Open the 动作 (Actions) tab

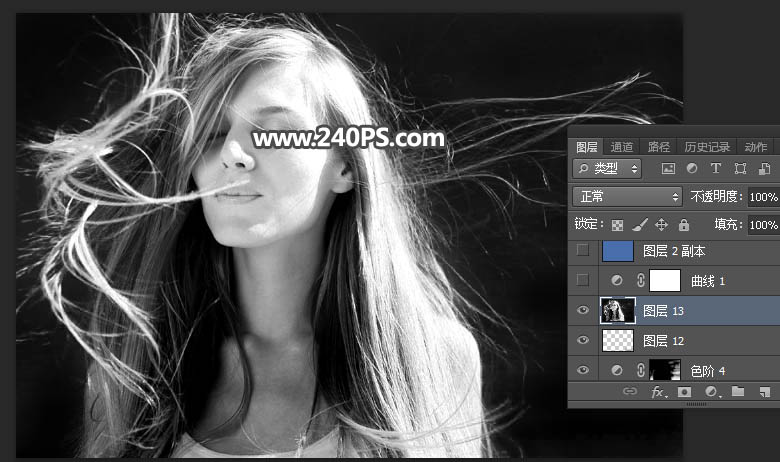point(756,147)
